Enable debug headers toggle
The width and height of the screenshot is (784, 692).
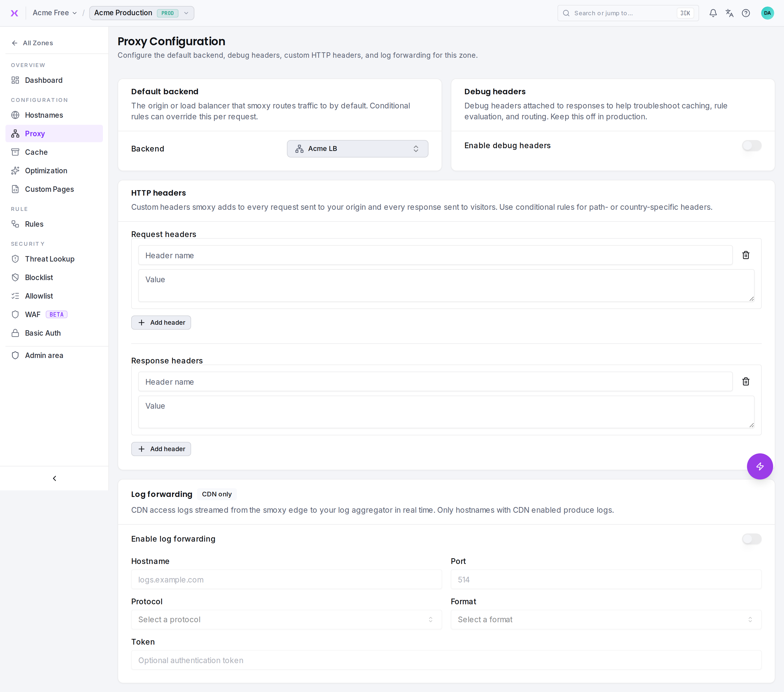pyautogui.click(x=751, y=145)
